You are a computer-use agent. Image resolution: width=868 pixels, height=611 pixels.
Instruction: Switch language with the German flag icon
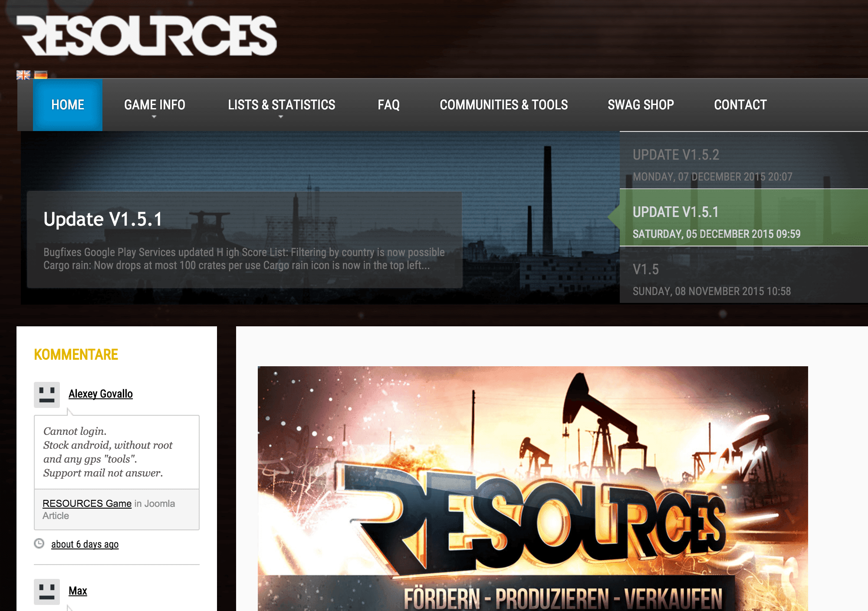41,75
